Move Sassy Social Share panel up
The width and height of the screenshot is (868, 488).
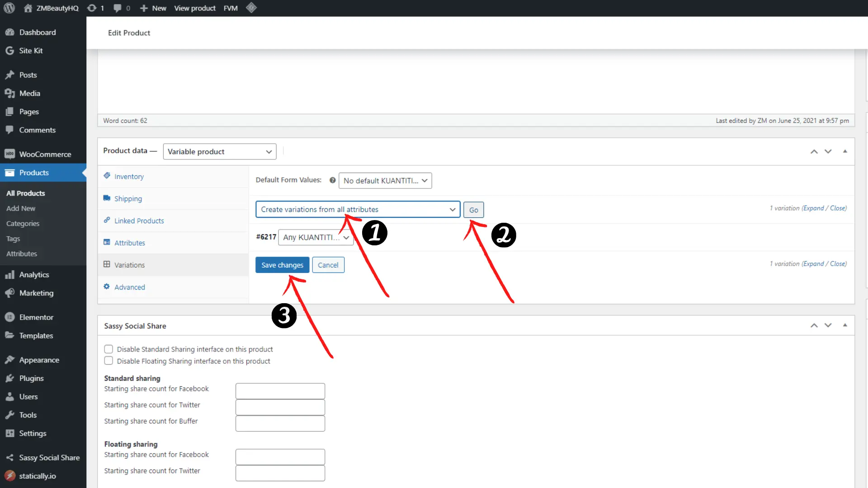pyautogui.click(x=814, y=325)
